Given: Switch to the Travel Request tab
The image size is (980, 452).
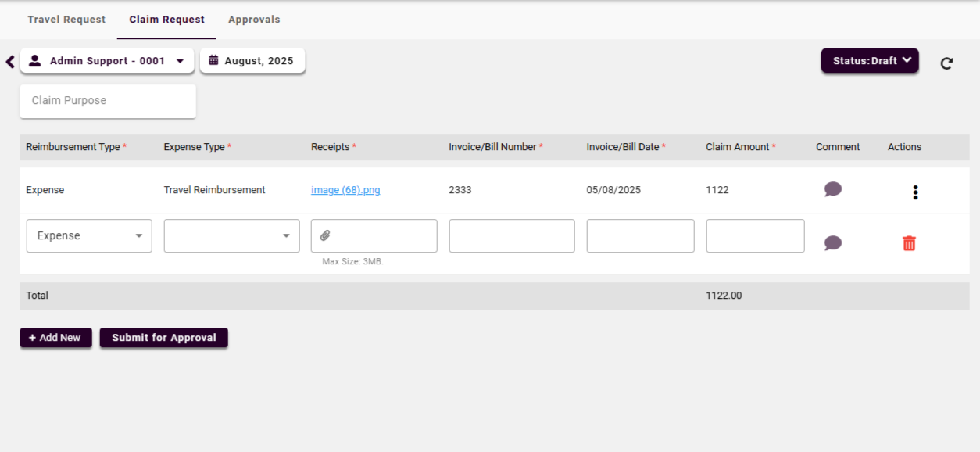Looking at the screenshot, I should (66, 20).
